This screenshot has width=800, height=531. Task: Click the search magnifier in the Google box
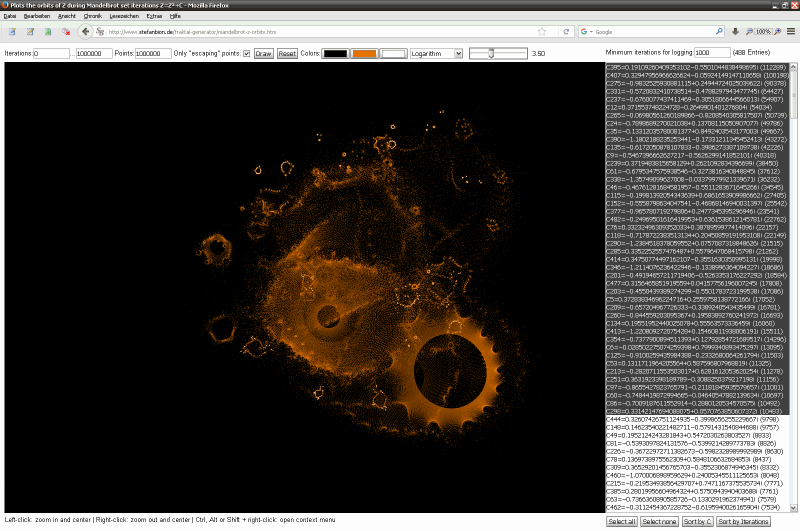click(719, 32)
